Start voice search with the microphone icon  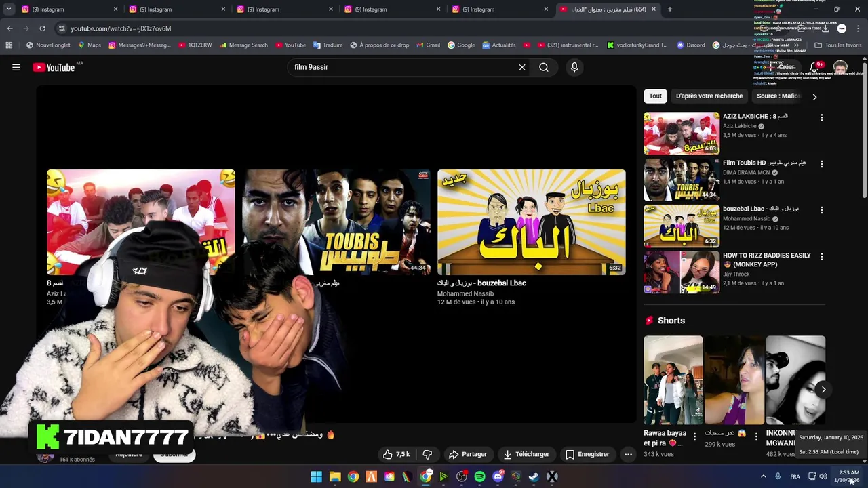[x=574, y=67]
